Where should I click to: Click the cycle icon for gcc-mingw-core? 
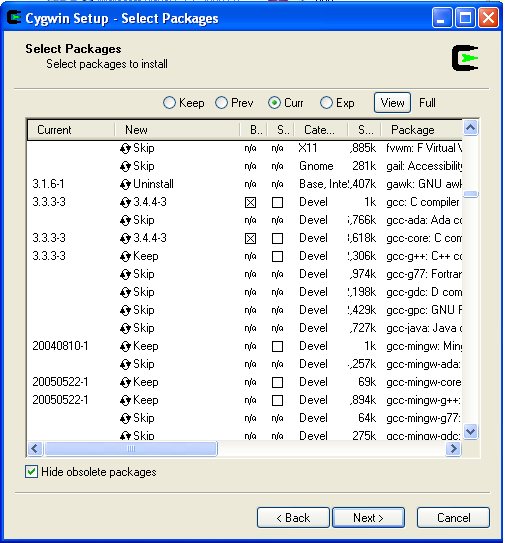pos(125,383)
